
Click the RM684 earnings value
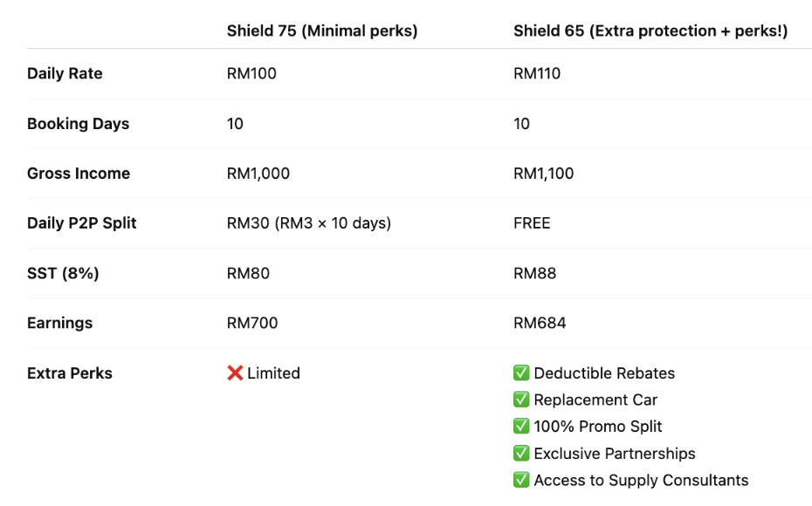coord(540,323)
